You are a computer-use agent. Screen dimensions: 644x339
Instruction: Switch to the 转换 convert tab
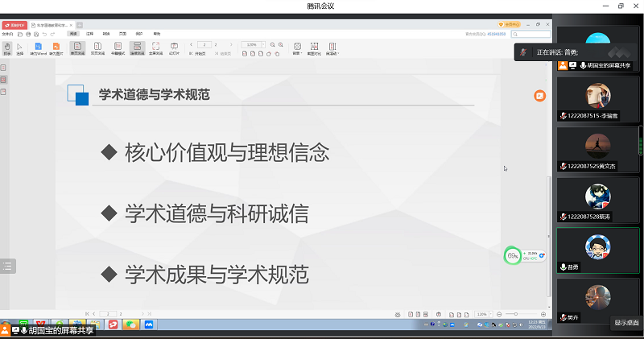pyautogui.click(x=105, y=35)
